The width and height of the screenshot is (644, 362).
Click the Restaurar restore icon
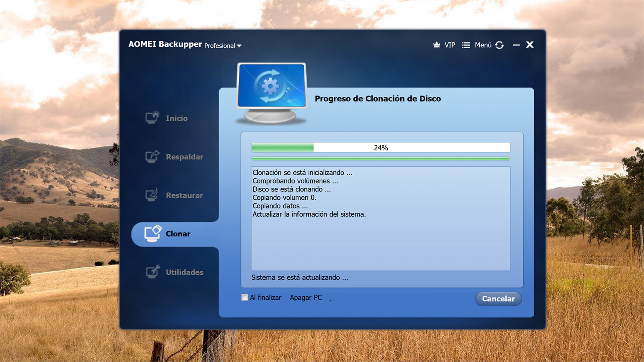[152, 195]
